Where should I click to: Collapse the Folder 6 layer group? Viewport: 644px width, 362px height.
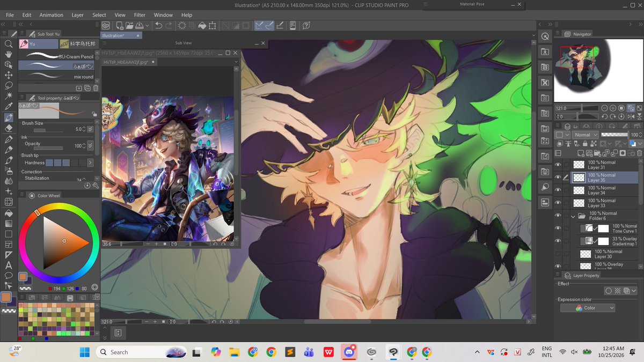point(573,216)
